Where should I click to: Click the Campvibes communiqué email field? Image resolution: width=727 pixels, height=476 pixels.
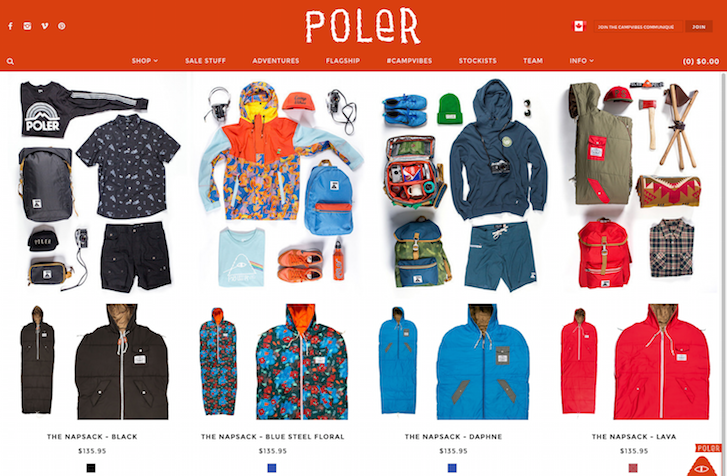(639, 26)
